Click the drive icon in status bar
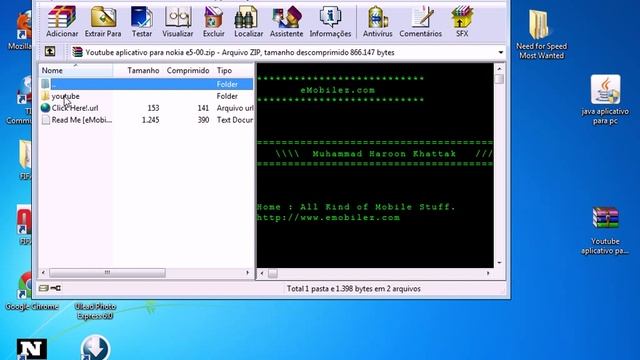The image size is (640, 360). (44, 288)
